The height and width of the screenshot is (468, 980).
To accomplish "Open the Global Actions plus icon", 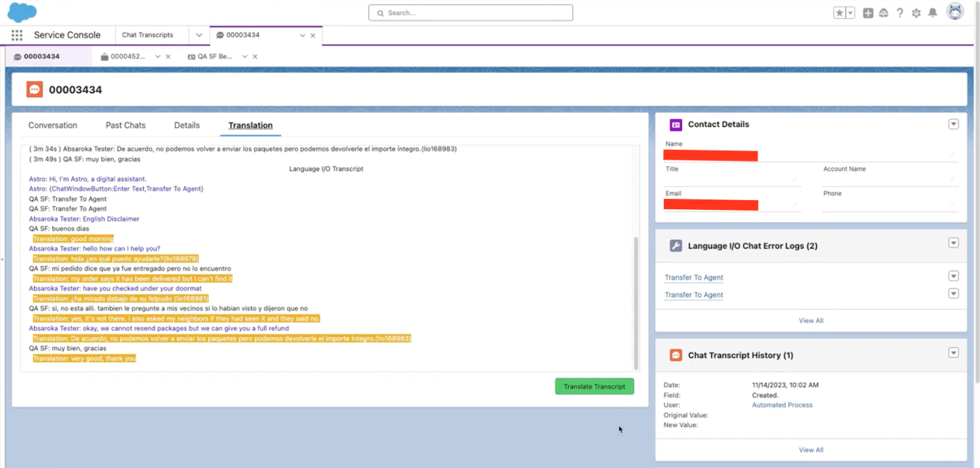I will [868, 13].
